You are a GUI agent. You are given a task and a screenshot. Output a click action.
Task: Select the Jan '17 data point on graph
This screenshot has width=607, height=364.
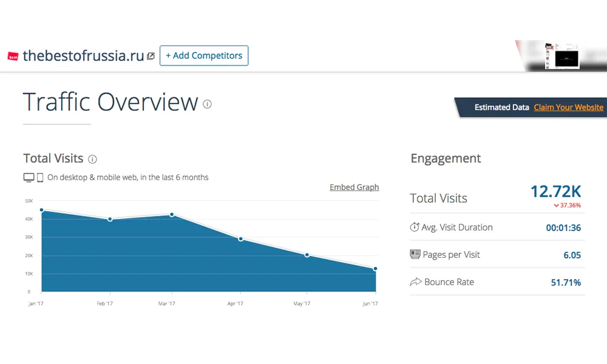point(41,210)
